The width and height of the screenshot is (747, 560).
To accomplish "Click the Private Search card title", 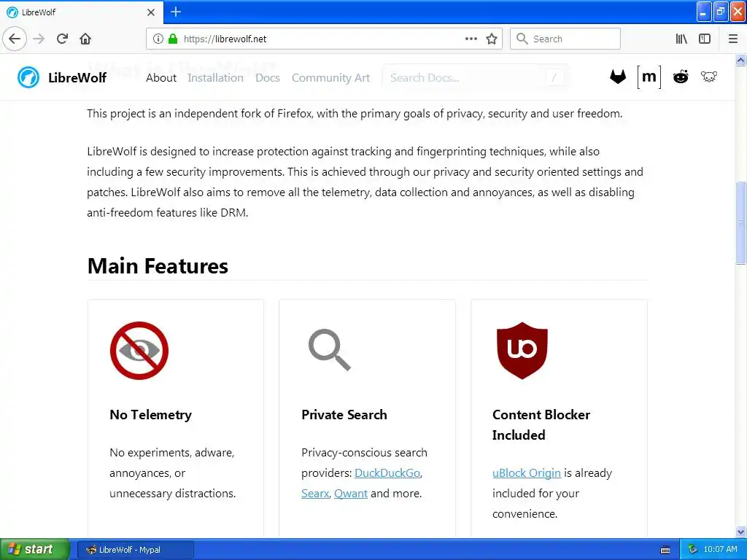I will point(344,415).
